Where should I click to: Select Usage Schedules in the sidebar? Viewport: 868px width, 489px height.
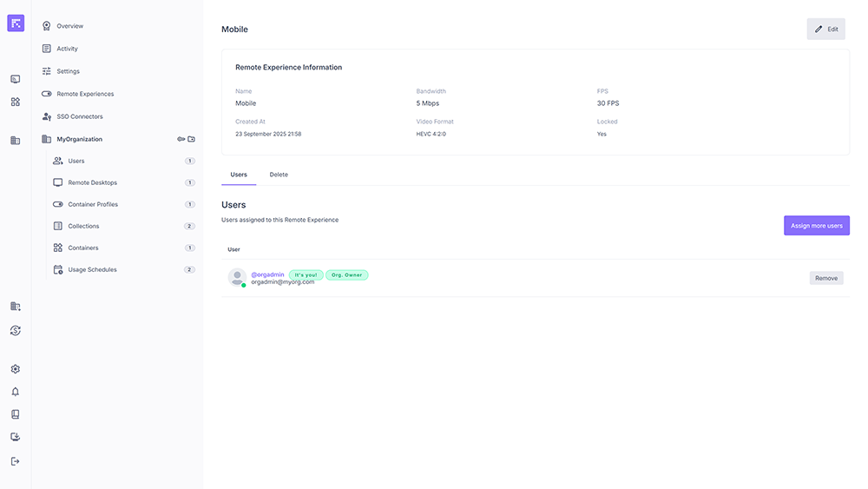point(92,269)
